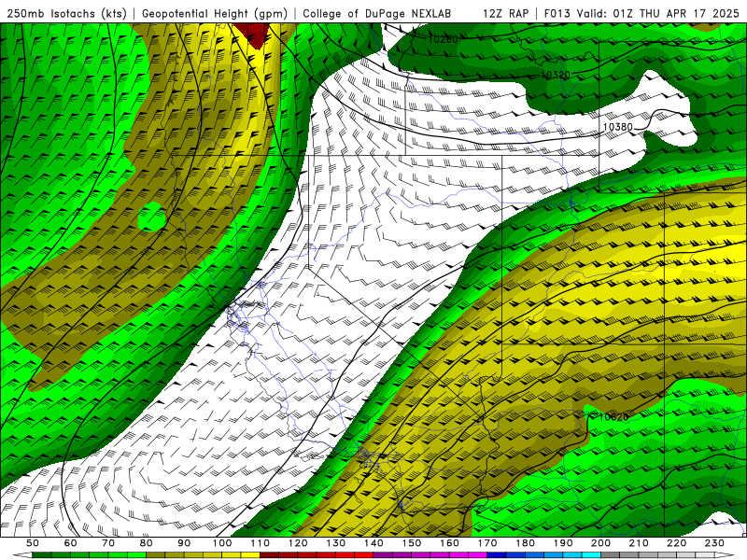Click the 'College of DuPage NEXLAB' label
This screenshot has width=747, height=560.
coord(376,13)
